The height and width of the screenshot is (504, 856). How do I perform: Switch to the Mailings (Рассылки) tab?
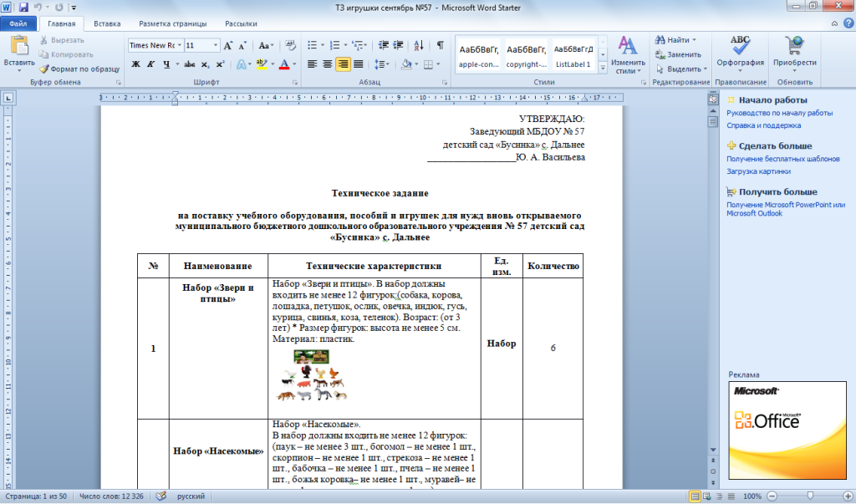pos(241,23)
